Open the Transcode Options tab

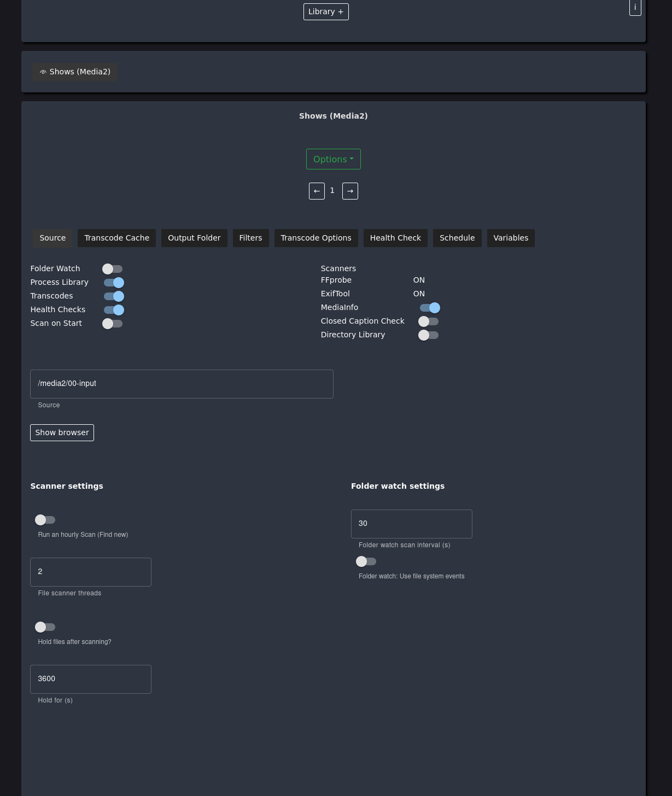pos(316,238)
